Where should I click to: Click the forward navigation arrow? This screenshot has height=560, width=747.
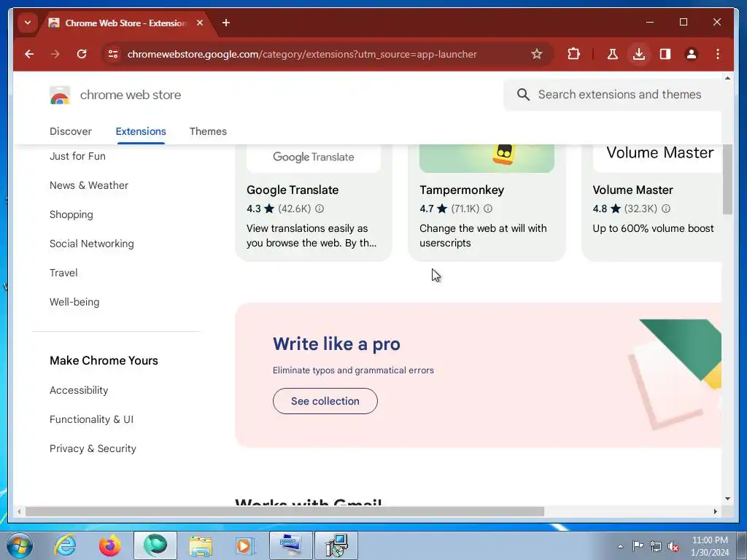point(55,54)
